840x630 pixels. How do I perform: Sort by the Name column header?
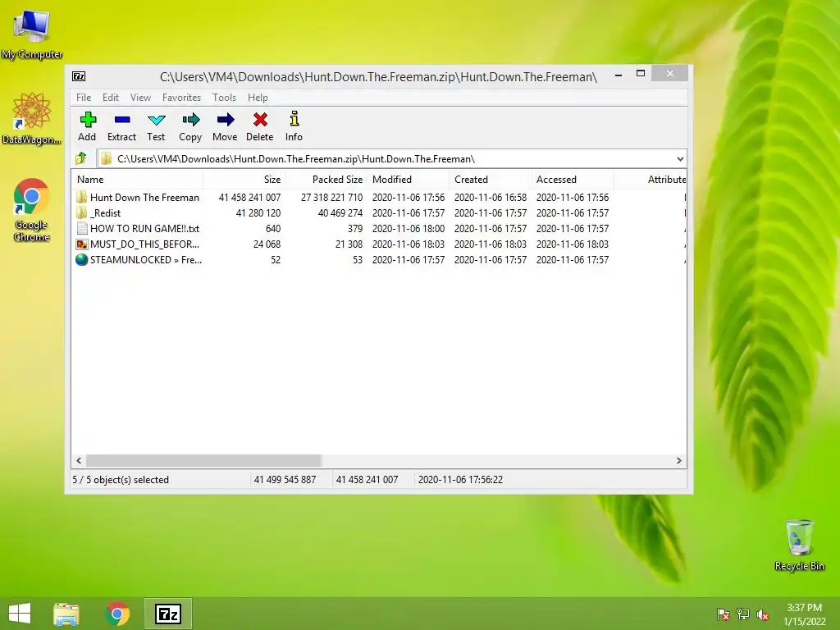[x=137, y=180]
